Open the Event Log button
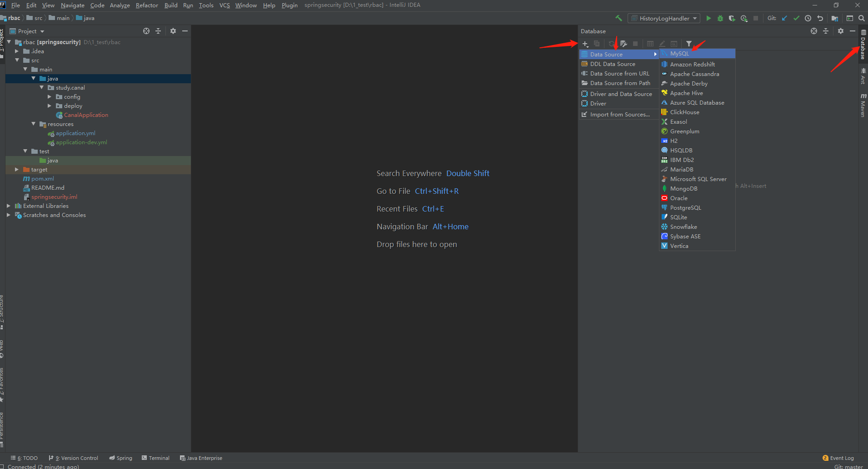Screen dimensions: 868x469 pyautogui.click(x=838, y=458)
